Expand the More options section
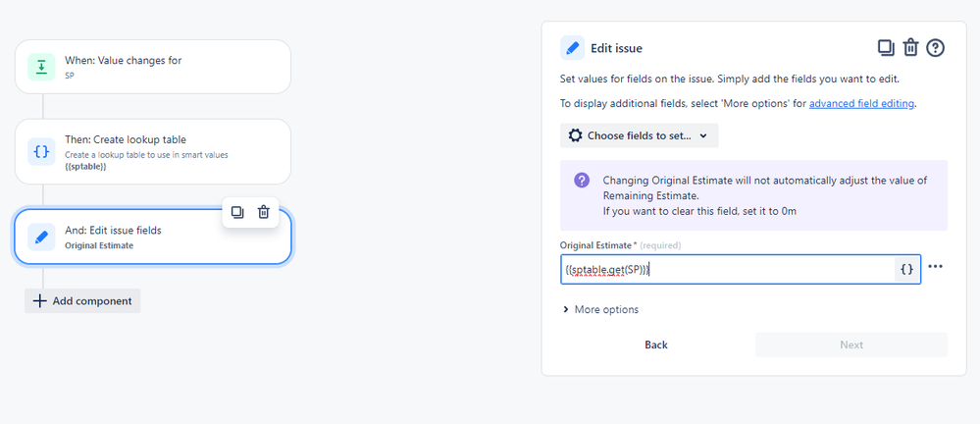 pyautogui.click(x=600, y=309)
